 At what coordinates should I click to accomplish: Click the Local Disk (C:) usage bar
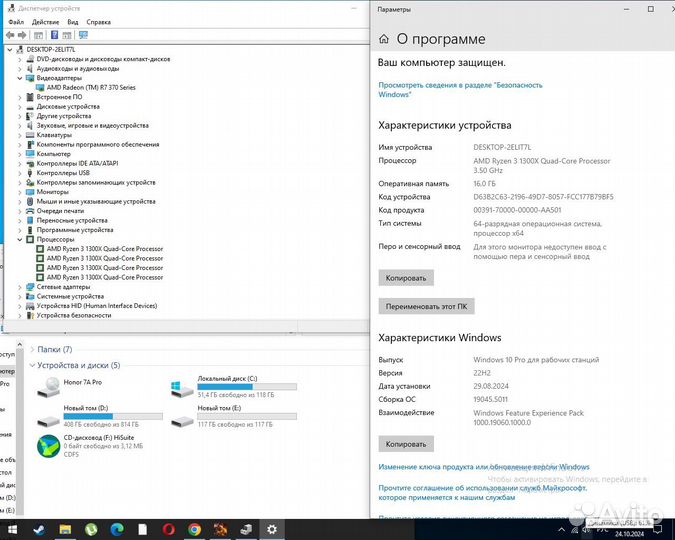[x=247, y=387]
